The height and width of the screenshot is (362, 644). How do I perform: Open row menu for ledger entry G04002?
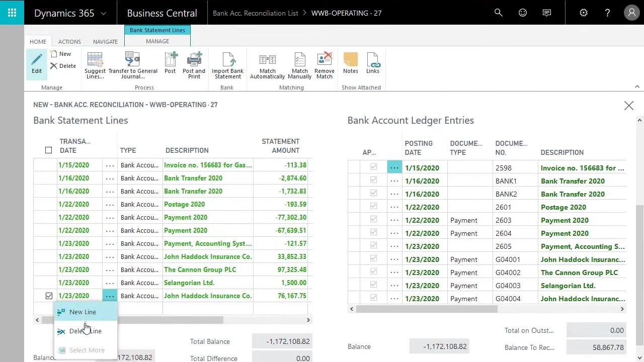pos(394,273)
